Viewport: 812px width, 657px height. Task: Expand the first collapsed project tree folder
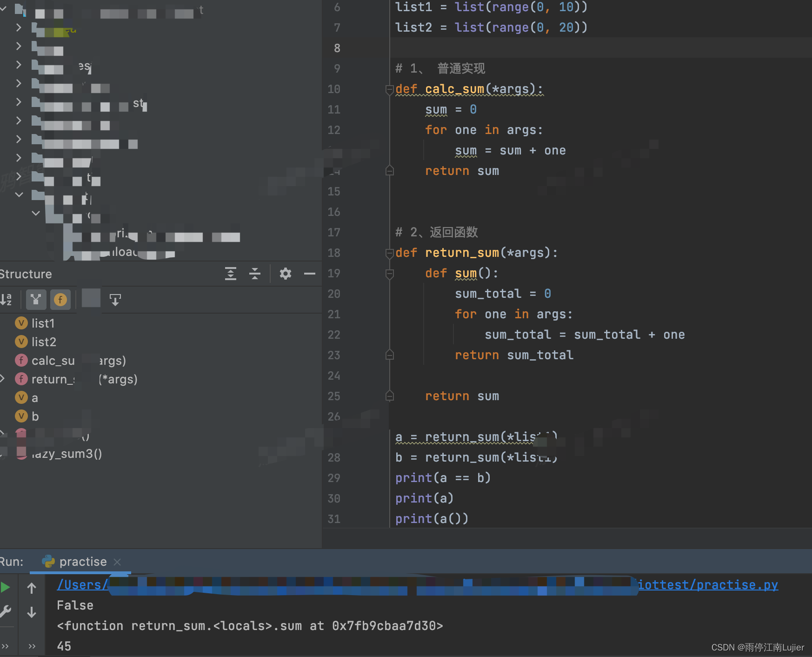[x=19, y=27]
